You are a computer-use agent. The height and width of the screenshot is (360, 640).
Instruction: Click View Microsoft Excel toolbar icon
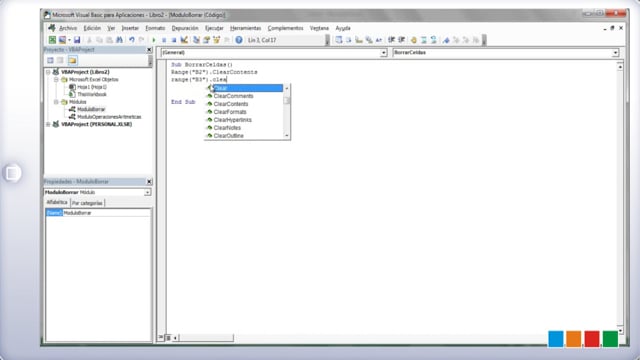(52, 40)
